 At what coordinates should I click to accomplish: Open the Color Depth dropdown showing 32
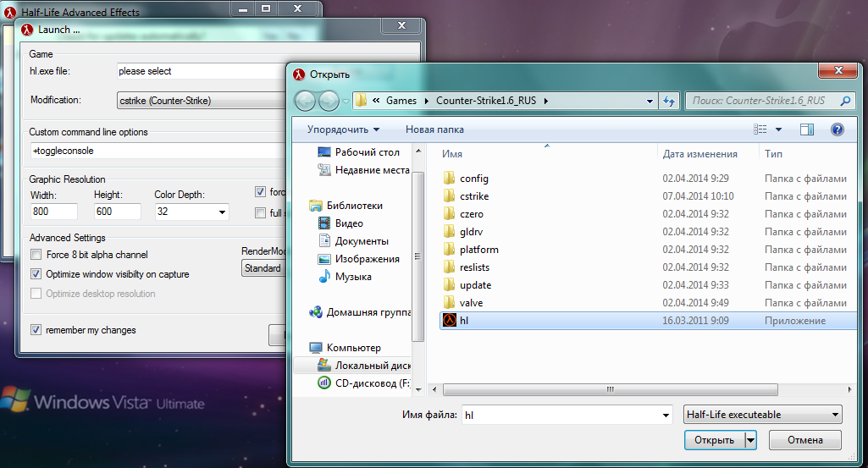tap(191, 212)
